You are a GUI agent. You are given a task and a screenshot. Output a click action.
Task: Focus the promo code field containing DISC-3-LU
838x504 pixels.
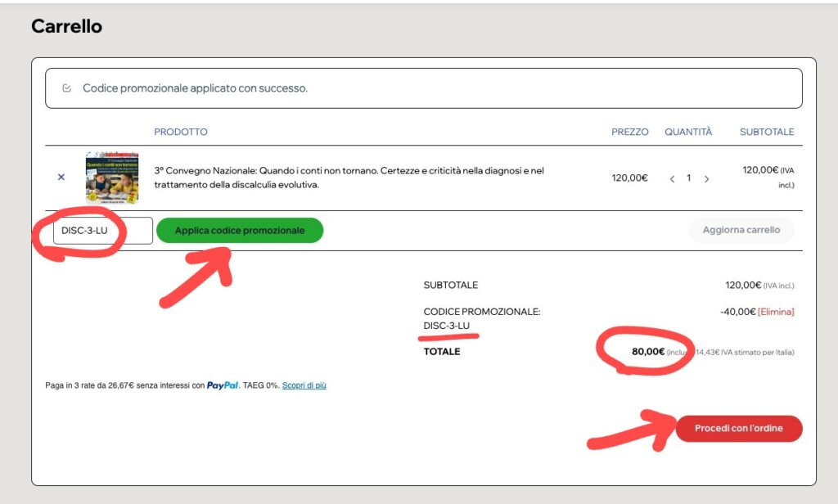pyautogui.click(x=102, y=231)
